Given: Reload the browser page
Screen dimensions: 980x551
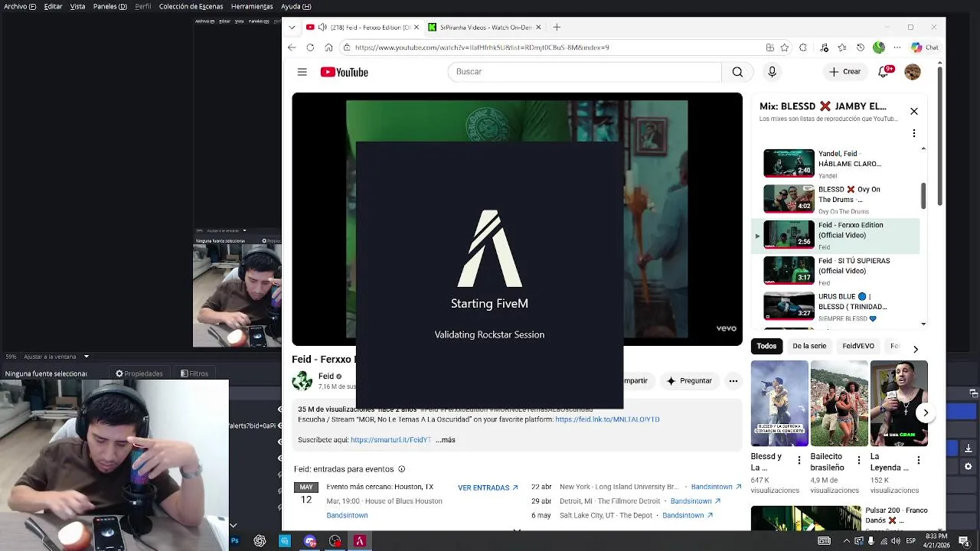Looking at the screenshot, I should pos(310,47).
